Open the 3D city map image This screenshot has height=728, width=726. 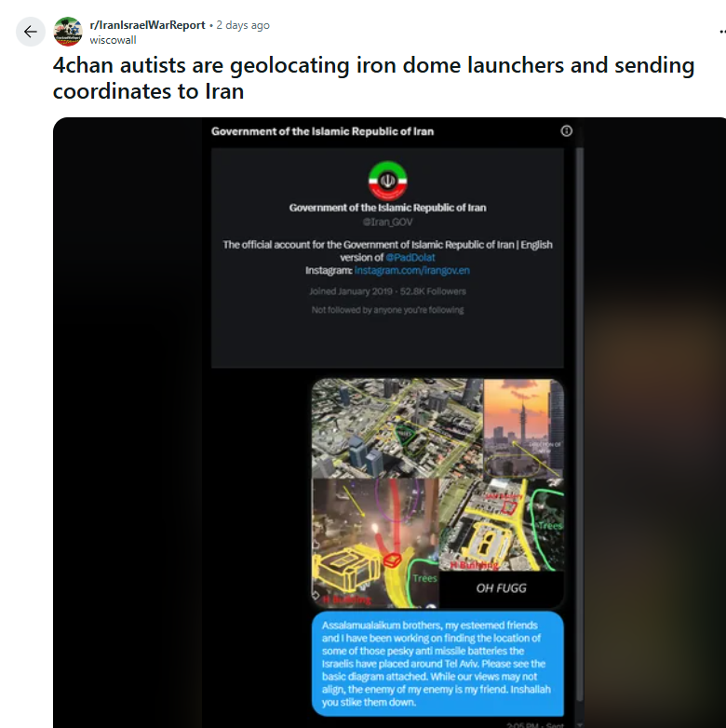click(397, 428)
